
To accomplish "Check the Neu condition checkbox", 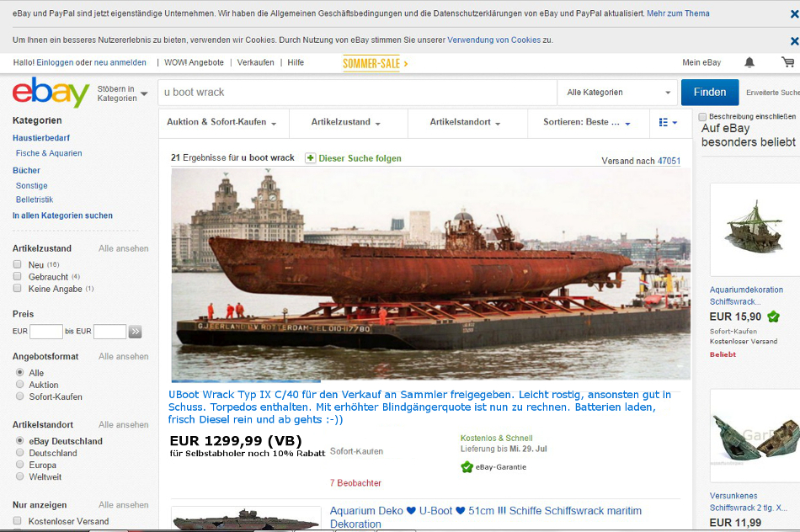I will point(18,264).
